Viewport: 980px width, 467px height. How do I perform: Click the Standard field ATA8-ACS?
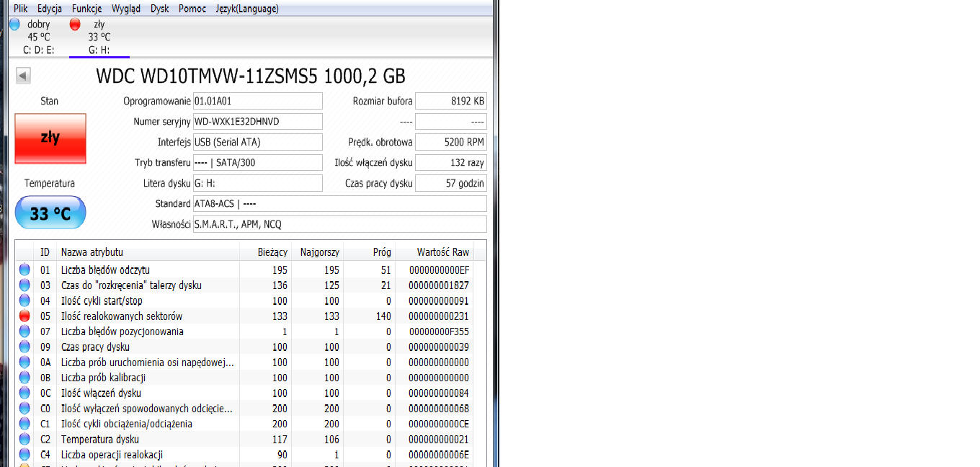(339, 204)
